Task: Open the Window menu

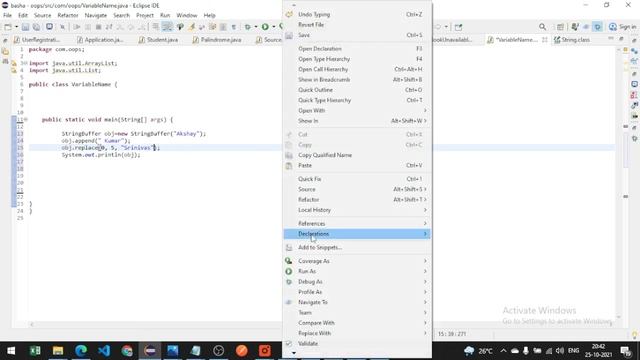Action: [x=187, y=15]
